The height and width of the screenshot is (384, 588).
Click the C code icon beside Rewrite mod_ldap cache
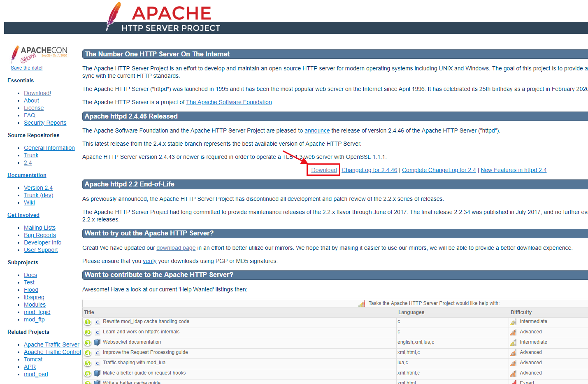[x=98, y=322]
